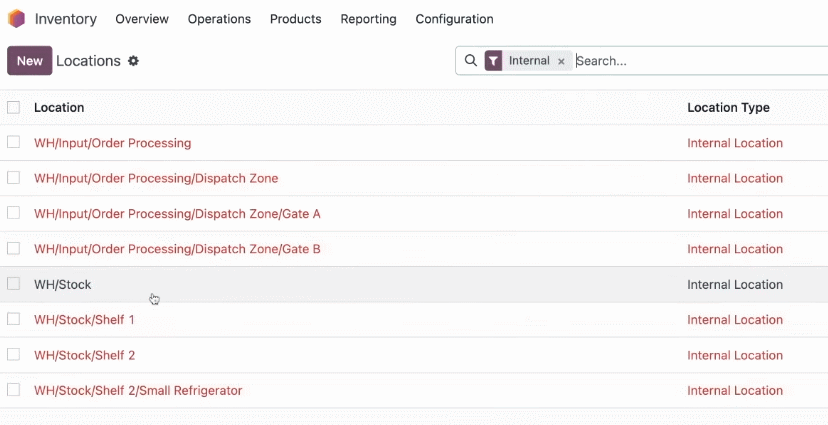Click the funnel filter icon in search bar
Screen dimensions: 828x425
(493, 61)
